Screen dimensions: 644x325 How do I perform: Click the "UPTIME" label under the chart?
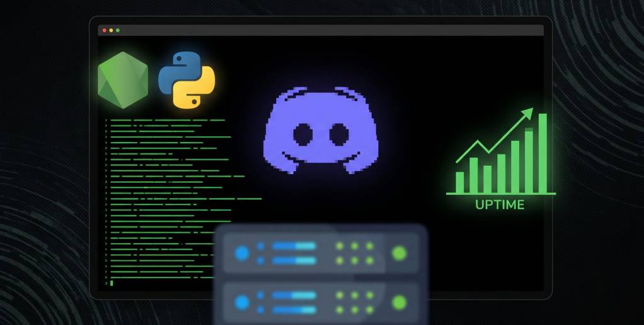pos(500,204)
